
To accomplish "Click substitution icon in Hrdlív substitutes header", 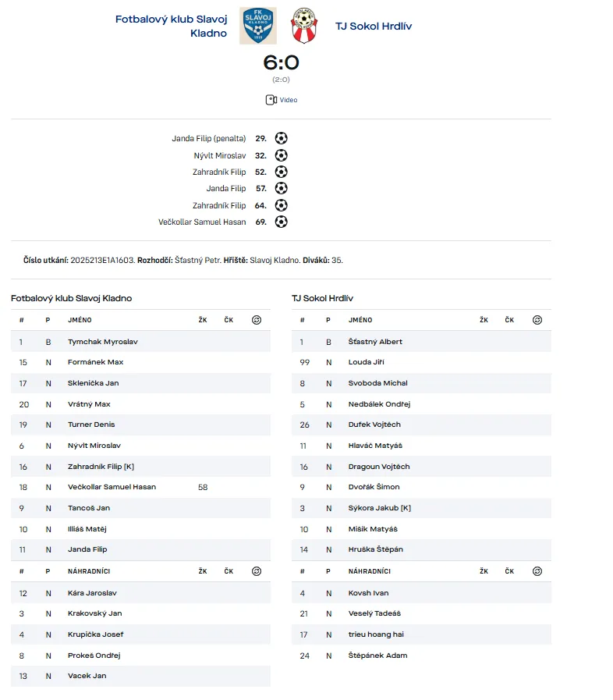I will 537,571.
